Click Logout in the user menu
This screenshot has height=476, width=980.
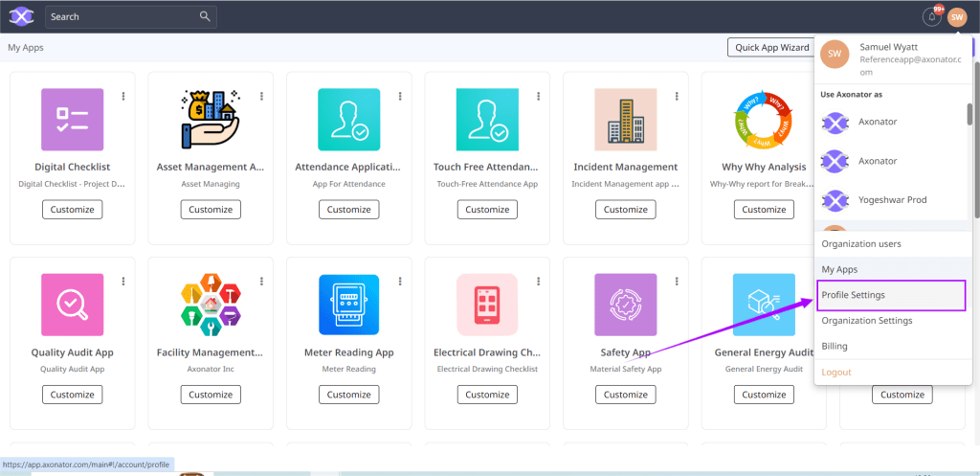pyautogui.click(x=836, y=373)
